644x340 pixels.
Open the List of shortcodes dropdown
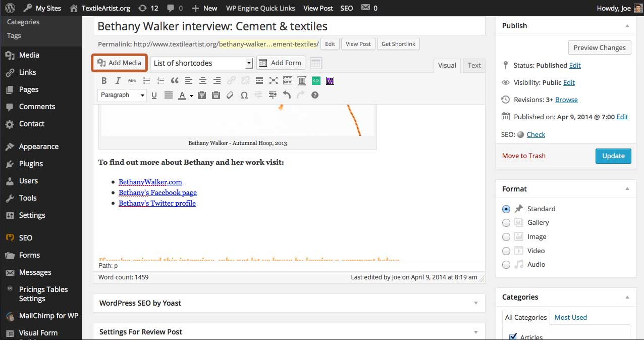tap(201, 63)
